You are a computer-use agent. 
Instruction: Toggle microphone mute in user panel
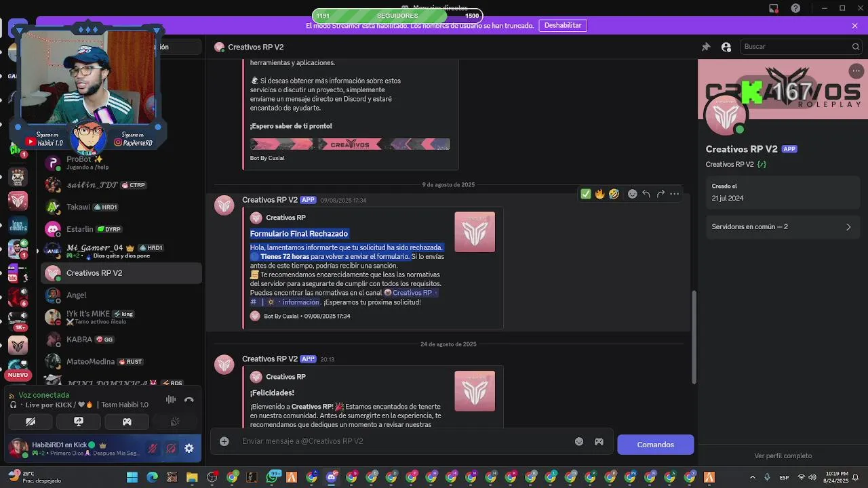[x=153, y=449]
